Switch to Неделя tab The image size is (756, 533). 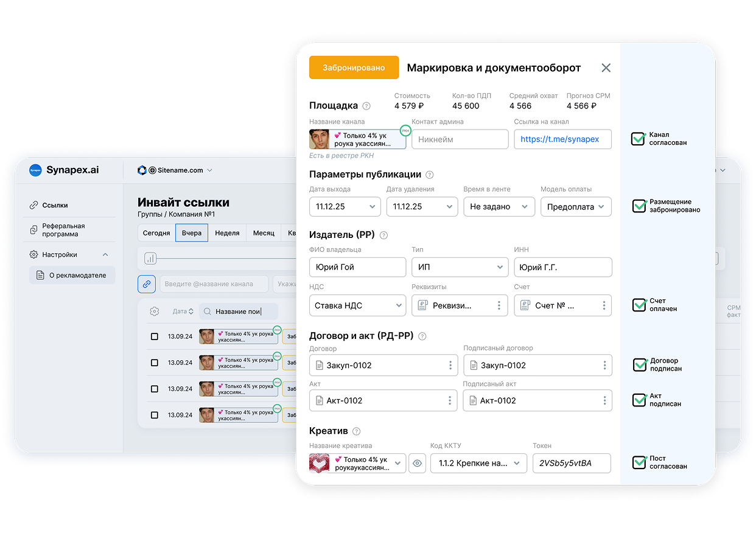point(227,233)
